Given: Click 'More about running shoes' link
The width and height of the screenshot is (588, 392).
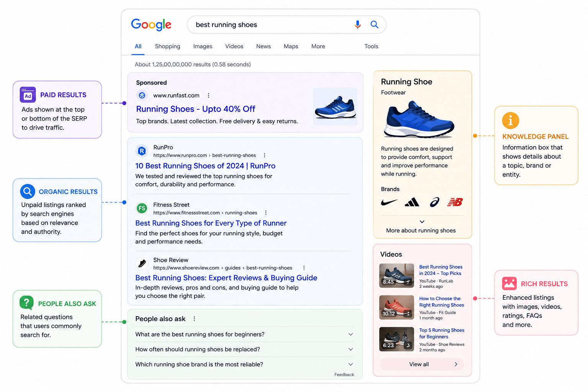Looking at the screenshot, I should [421, 230].
